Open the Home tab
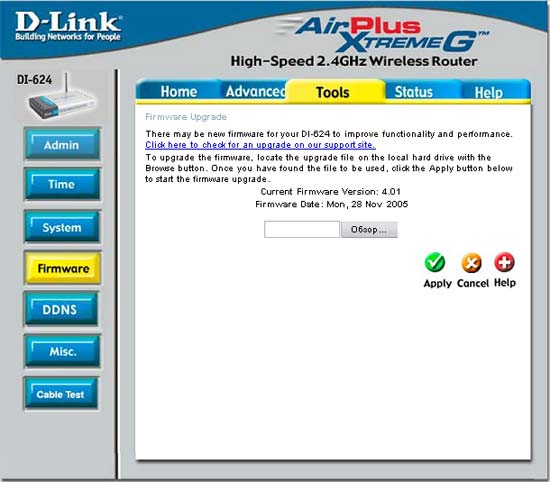This screenshot has width=550, height=482. [179, 92]
